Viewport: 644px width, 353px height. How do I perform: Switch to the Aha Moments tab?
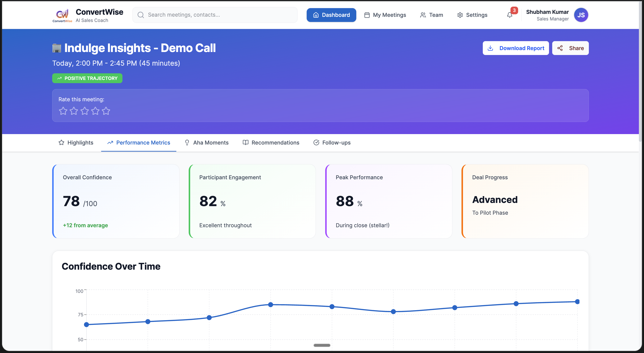207,143
